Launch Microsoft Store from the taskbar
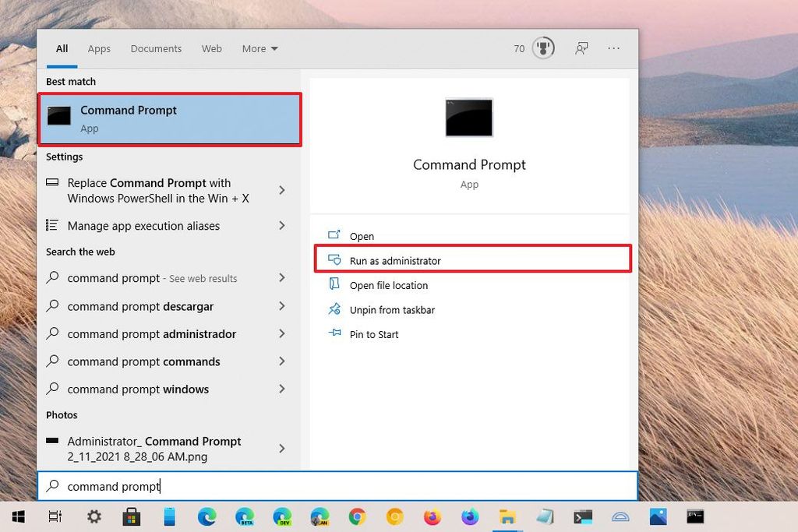Screen dimensions: 798x532 [x=131, y=516]
